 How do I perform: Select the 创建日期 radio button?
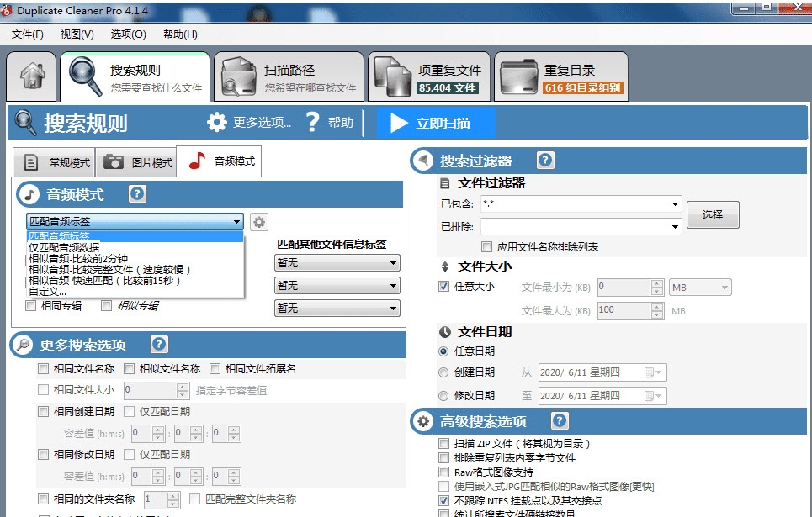(443, 373)
